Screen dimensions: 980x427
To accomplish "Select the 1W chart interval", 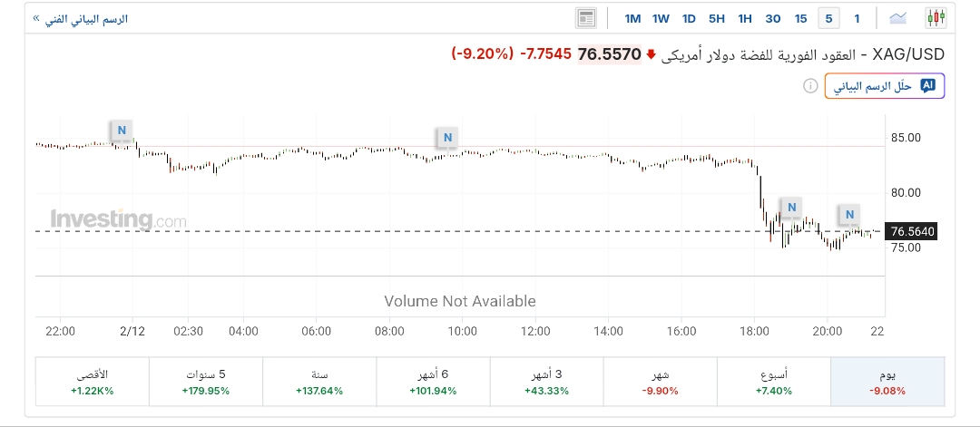I will point(661,18).
